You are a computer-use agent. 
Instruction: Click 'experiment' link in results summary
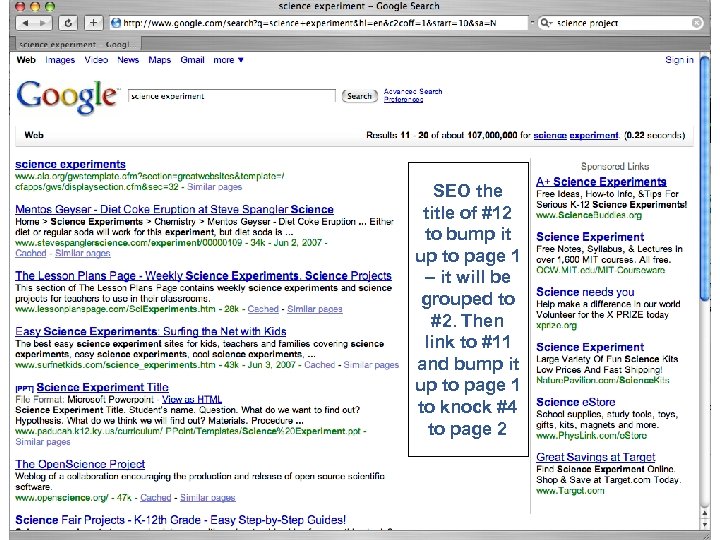594,135
